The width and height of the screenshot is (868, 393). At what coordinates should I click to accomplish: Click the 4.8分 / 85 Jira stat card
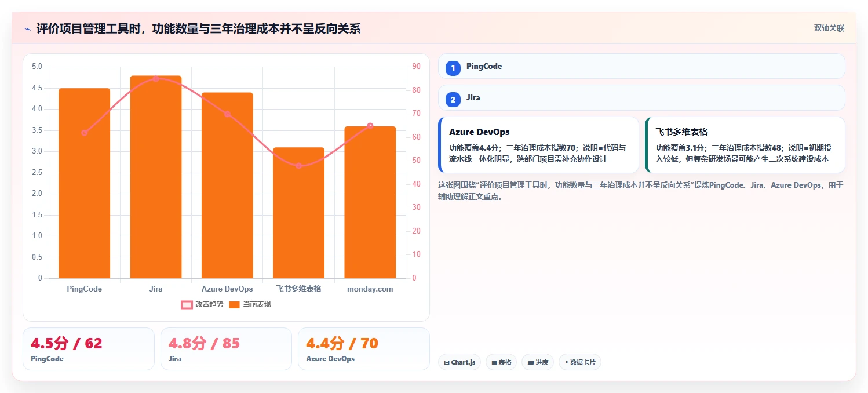tap(226, 349)
